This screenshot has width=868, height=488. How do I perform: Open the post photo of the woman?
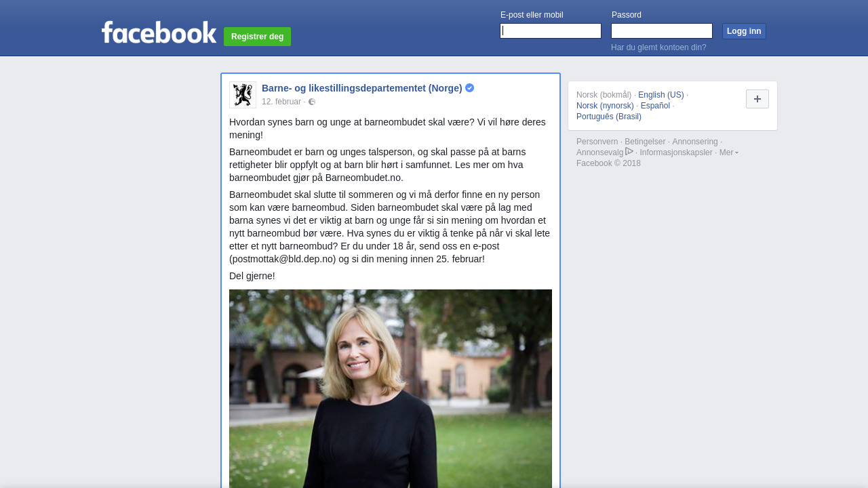[x=391, y=388]
